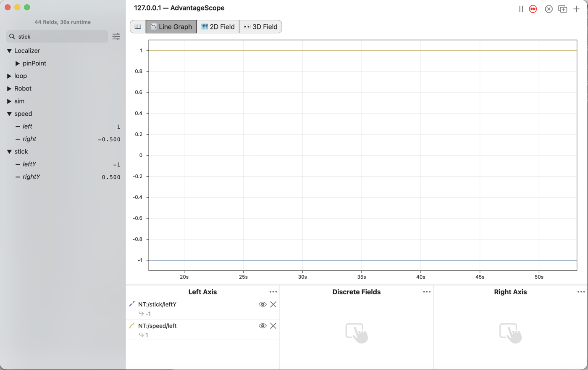Click the red fast-forward lock-to-live icon
588x370 pixels.
point(533,9)
